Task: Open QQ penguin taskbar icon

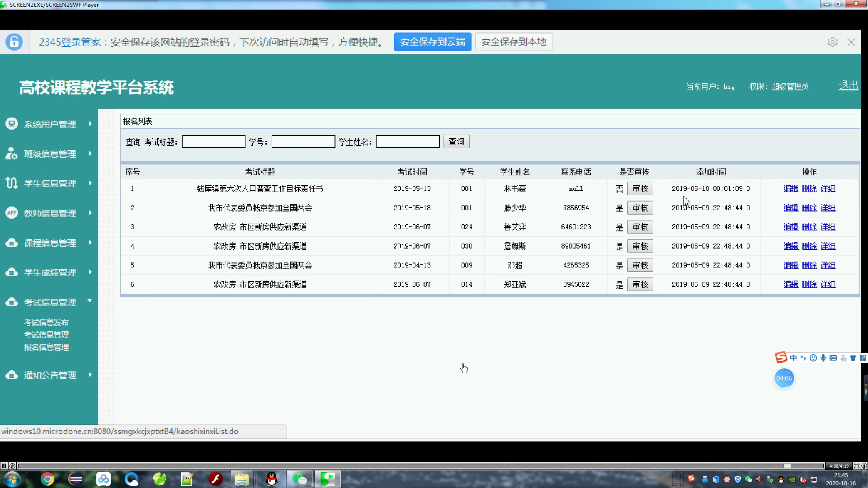Action: pyautogui.click(x=272, y=479)
